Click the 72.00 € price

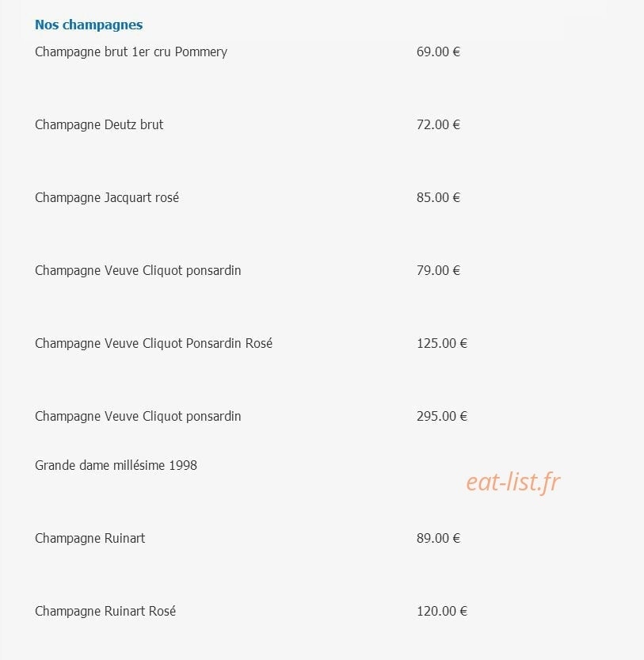438,124
